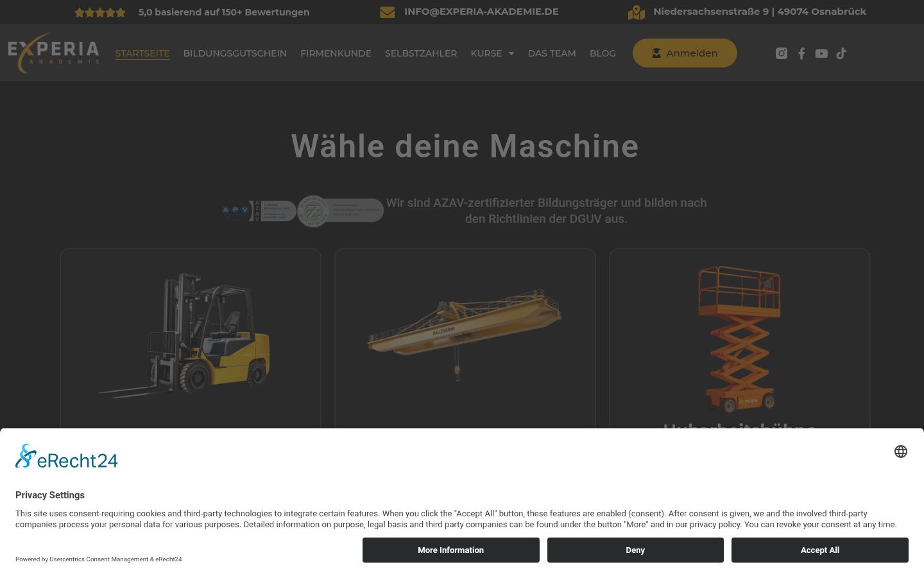The image size is (924, 578).
Task: Click the More Information button
Action: (x=451, y=550)
